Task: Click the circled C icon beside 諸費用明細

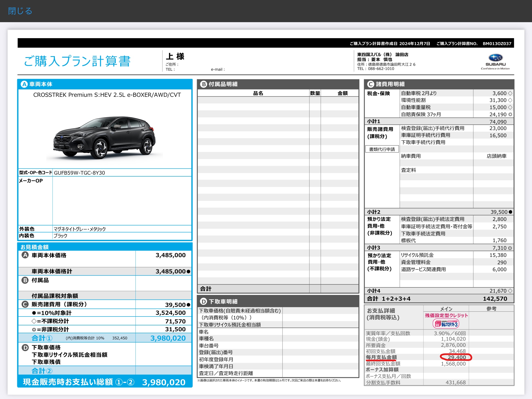Action: pyautogui.click(x=371, y=84)
